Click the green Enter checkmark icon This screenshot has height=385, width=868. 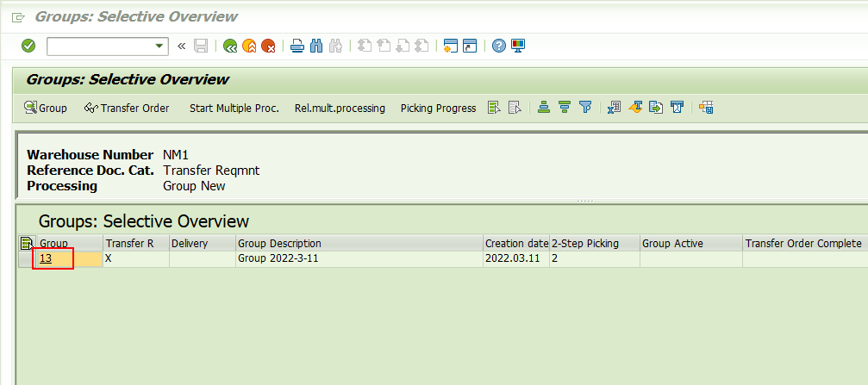[x=28, y=46]
